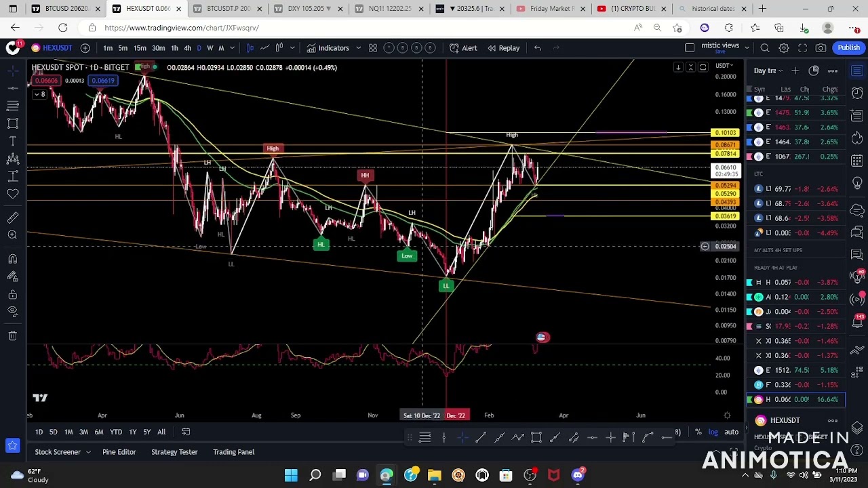Open the Fibonacci/gann tools group
This screenshot has height=488, width=868.
coord(13,106)
